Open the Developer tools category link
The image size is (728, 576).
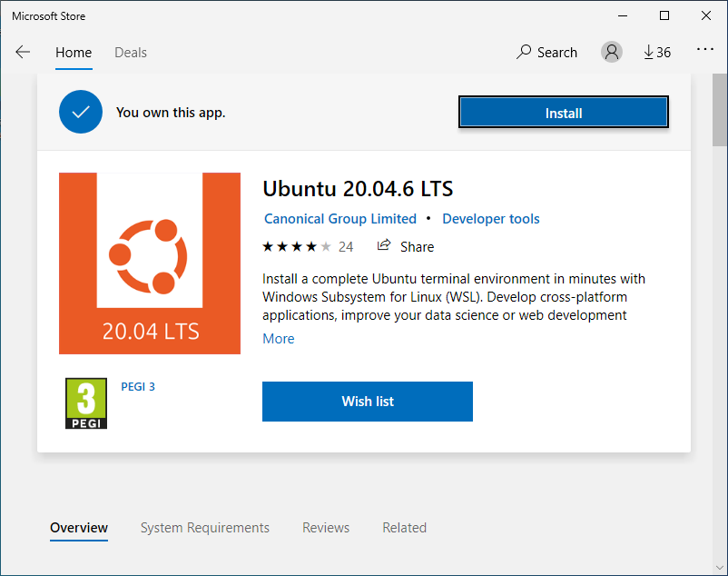click(491, 219)
